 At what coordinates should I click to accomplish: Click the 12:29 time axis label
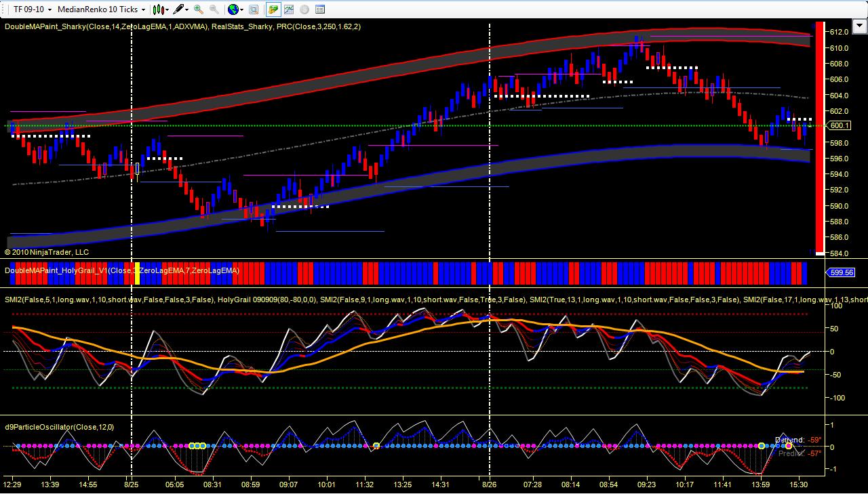point(12,485)
